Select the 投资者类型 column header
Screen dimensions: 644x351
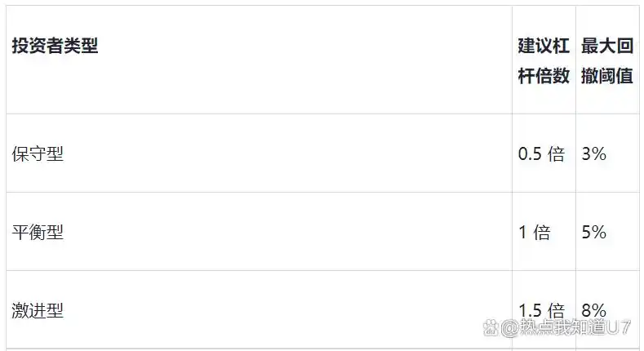pyautogui.click(x=55, y=46)
